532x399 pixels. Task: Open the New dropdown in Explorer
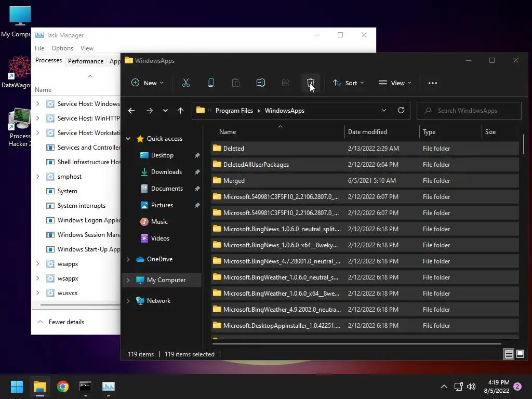[x=148, y=83]
